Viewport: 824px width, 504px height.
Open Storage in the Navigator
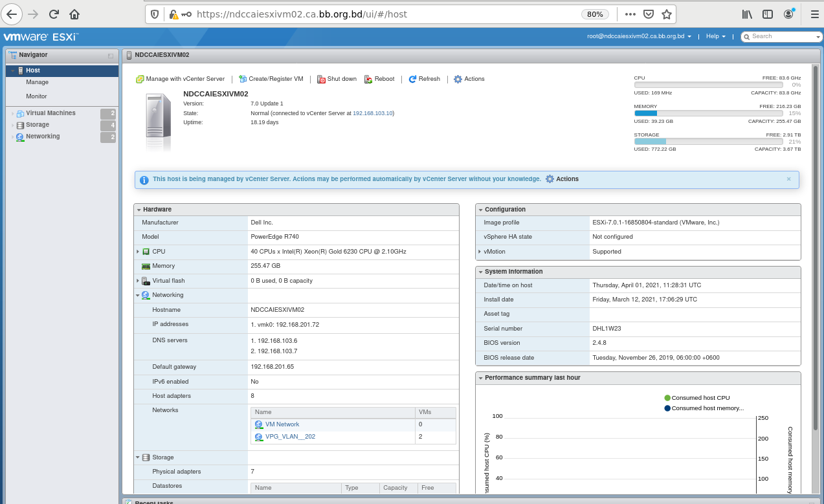point(38,125)
